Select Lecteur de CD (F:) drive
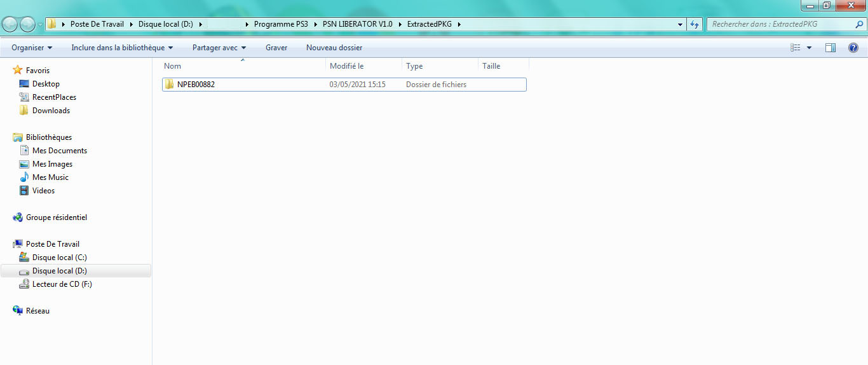The height and width of the screenshot is (365, 868). tap(62, 284)
